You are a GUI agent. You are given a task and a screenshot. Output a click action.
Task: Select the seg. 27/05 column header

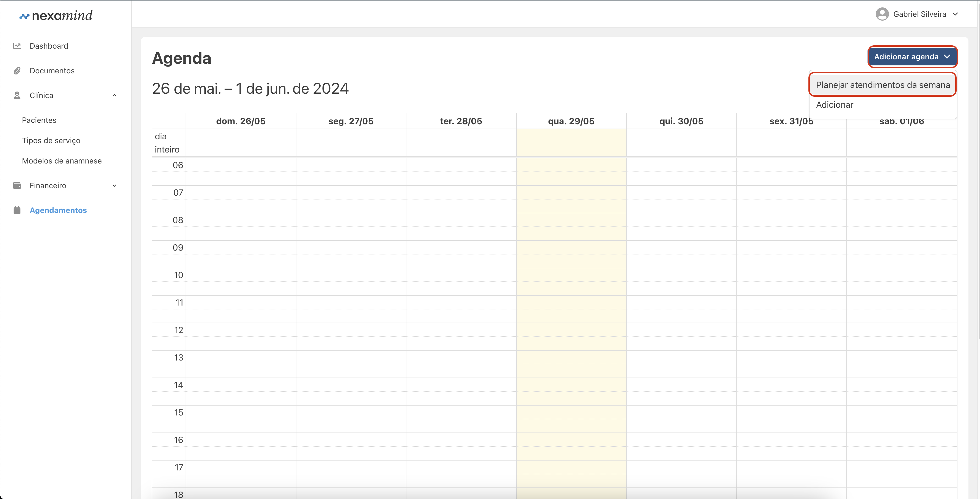351,121
